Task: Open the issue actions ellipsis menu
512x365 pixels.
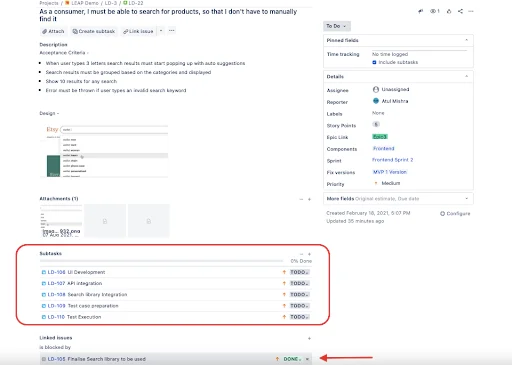Action: 471,11
